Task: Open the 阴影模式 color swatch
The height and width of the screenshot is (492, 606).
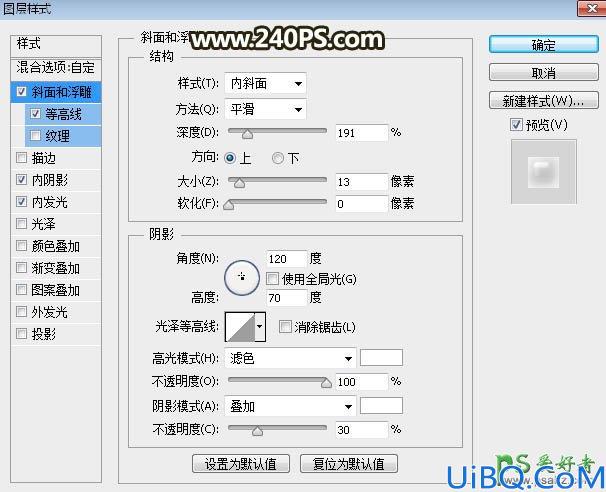Action: (x=381, y=405)
